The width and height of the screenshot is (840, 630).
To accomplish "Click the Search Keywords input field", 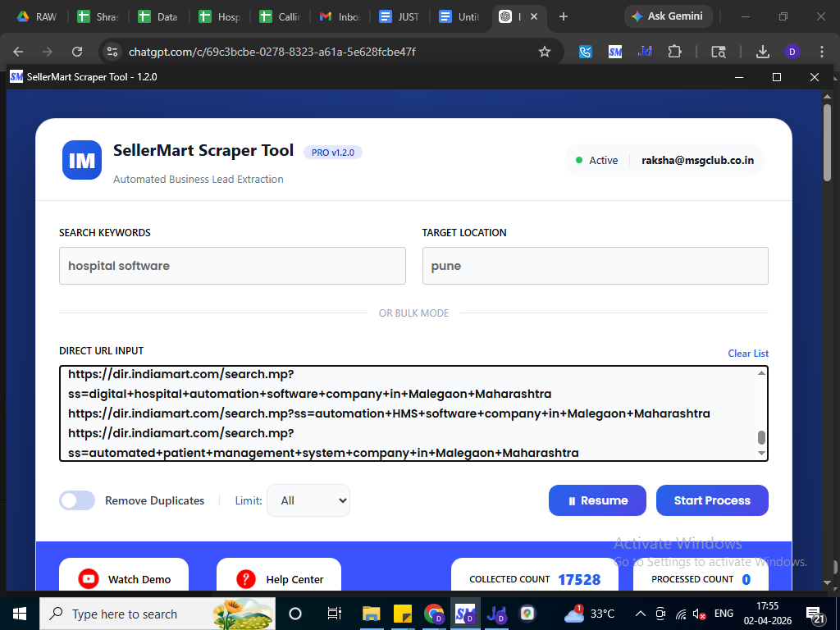I will 232,266.
